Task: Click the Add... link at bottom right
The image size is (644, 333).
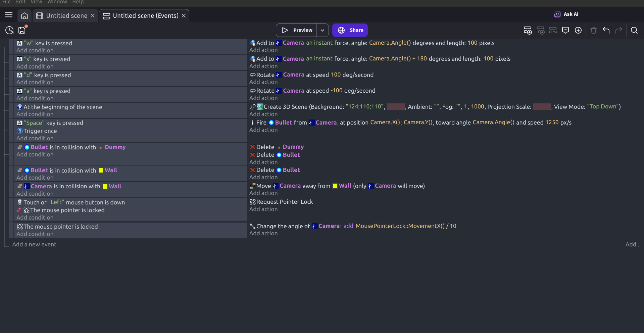Action: [633, 244]
